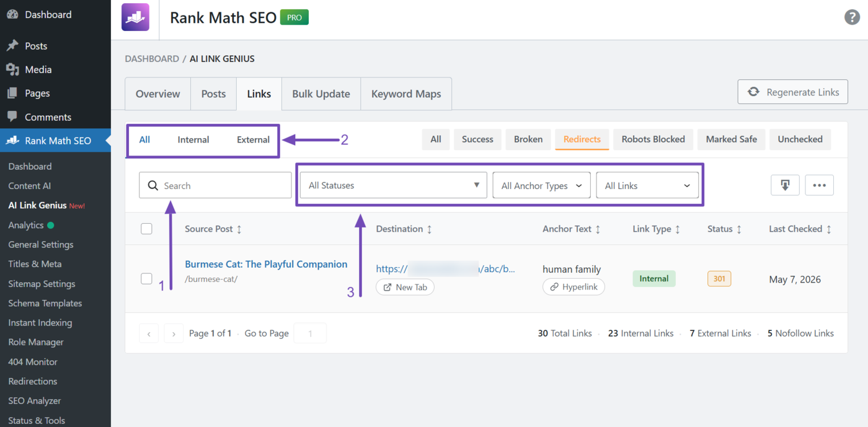Viewport: 868px width, 427px height.
Task: Open the three-dots more options button
Action: pos(820,185)
